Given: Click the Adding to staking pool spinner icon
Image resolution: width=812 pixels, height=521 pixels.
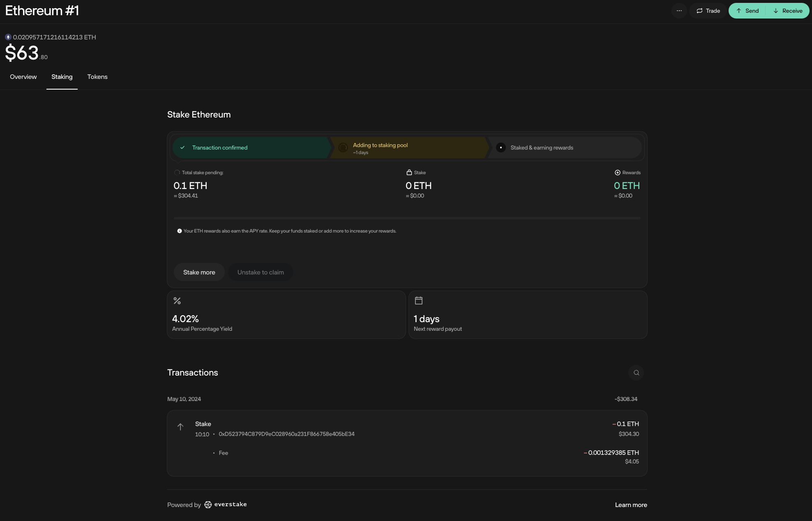Looking at the screenshot, I should click(x=343, y=148).
